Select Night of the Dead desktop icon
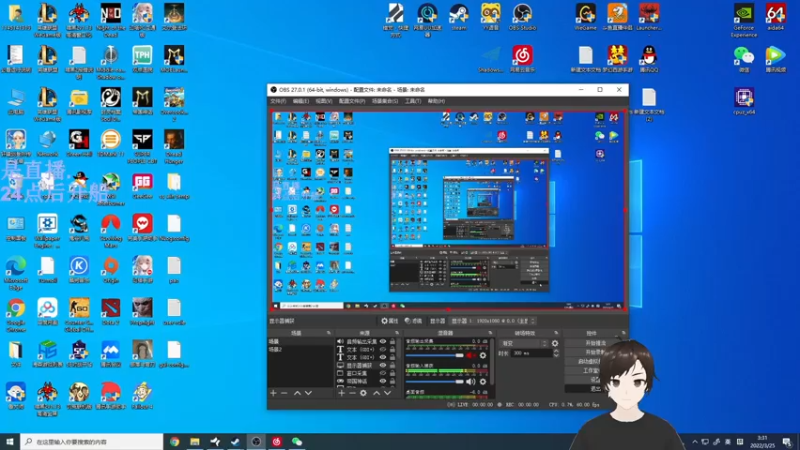The height and width of the screenshot is (450, 800). (x=111, y=20)
